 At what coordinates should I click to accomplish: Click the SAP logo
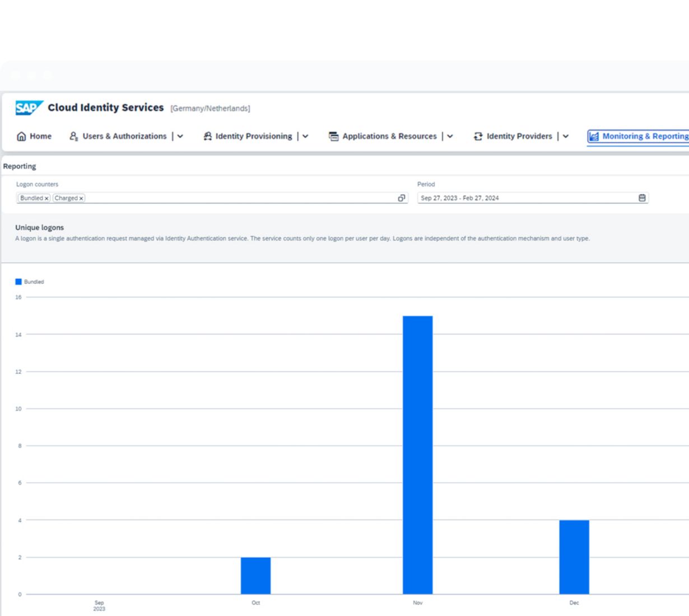(29, 108)
